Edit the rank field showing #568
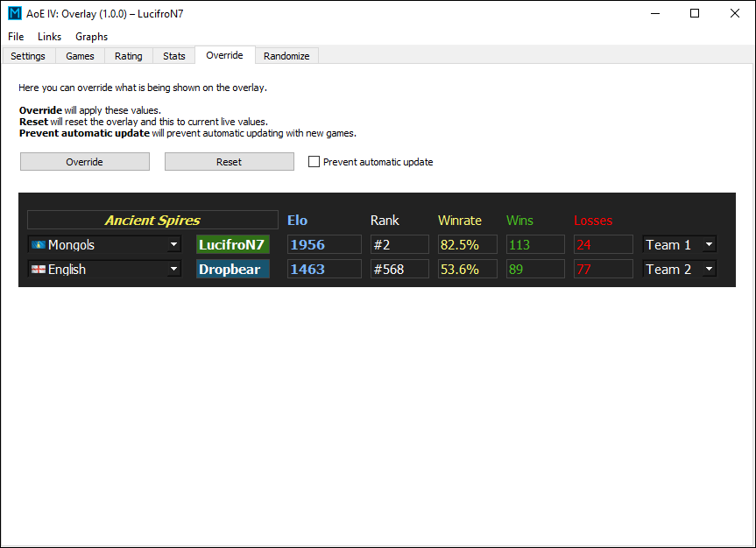Viewport: 756px width, 548px height. [399, 270]
